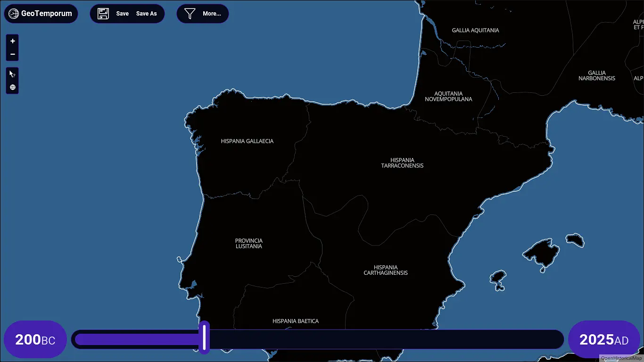Click the floppy disk save icon
Viewport: 644px width, 362px height.
tap(103, 14)
